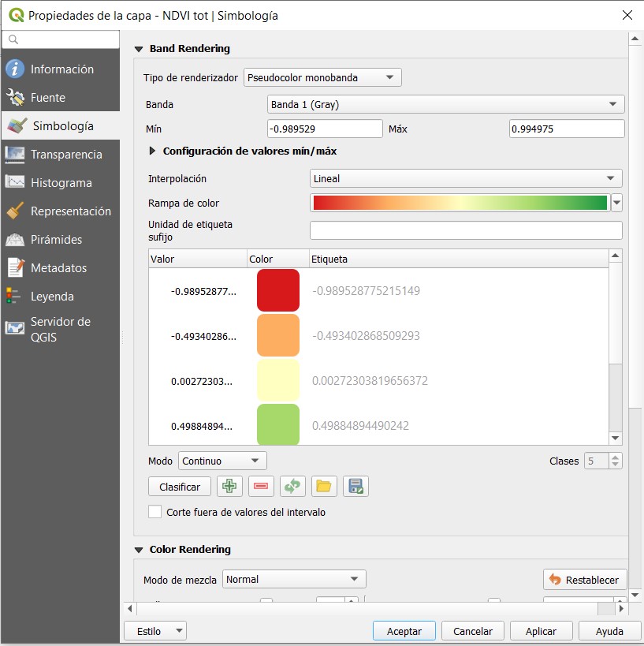The image size is (644, 646).
Task: Open the Información section icon
Action: [x=15, y=69]
